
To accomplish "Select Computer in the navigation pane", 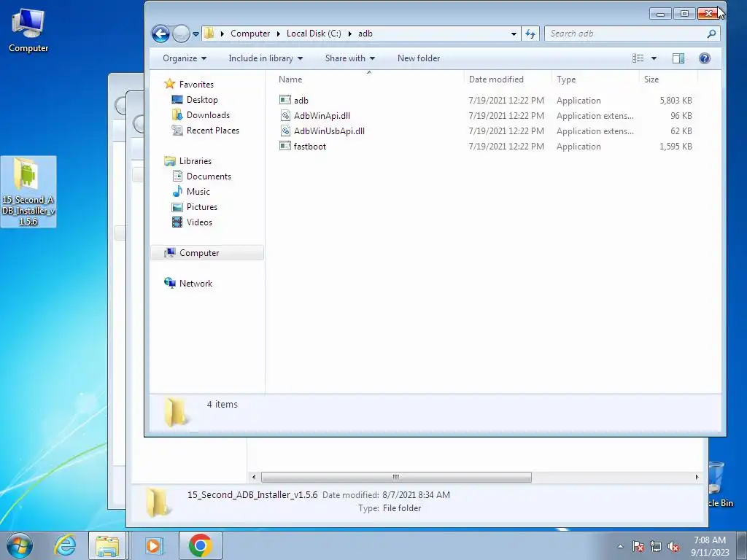I will [x=207, y=253].
